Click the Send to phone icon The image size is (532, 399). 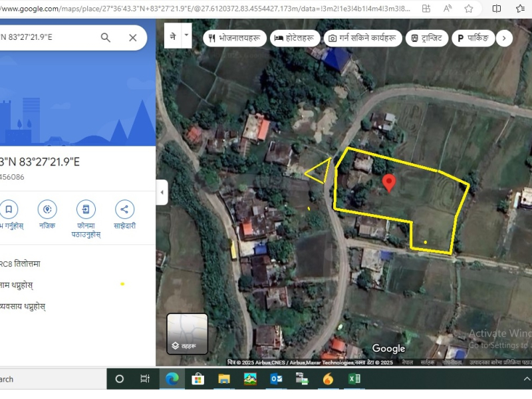tap(86, 209)
